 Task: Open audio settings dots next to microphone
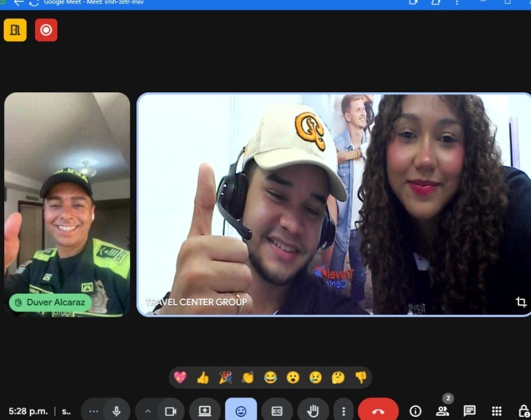(94, 411)
